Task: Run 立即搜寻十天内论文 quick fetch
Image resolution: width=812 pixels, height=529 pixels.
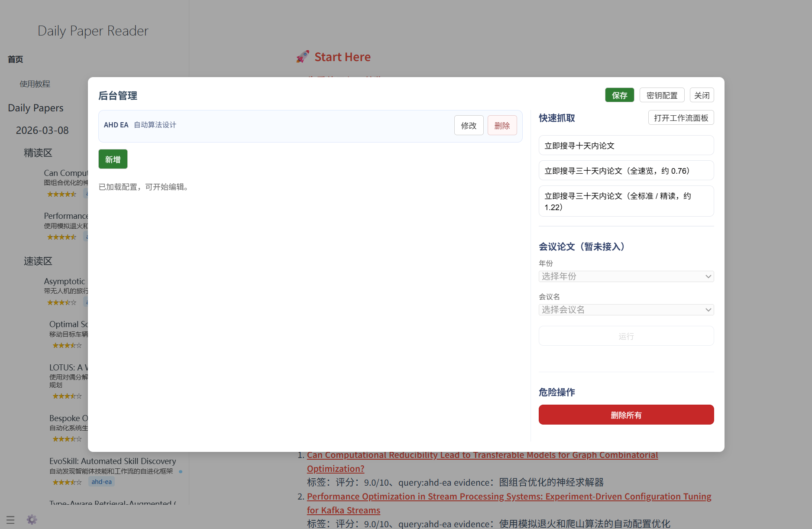Action: tap(626, 146)
